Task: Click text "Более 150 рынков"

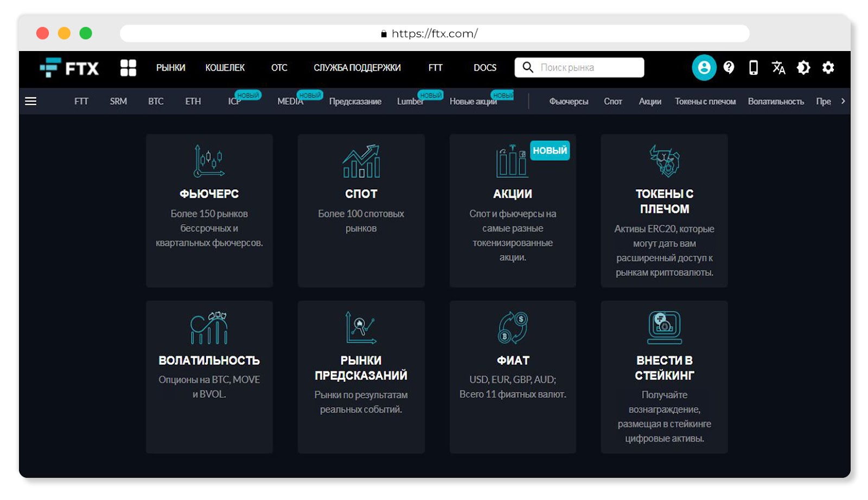Action: 209,214
